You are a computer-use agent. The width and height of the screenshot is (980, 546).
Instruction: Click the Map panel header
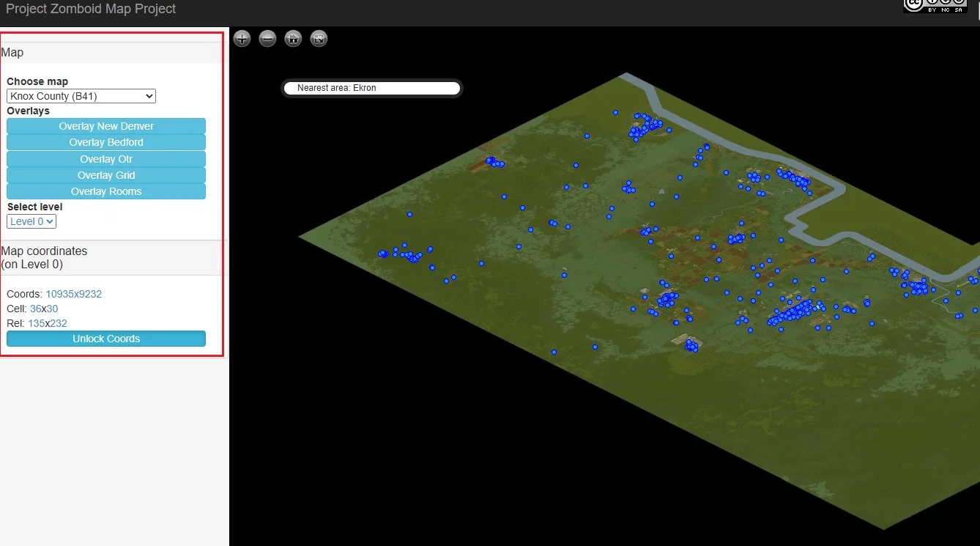tap(111, 53)
